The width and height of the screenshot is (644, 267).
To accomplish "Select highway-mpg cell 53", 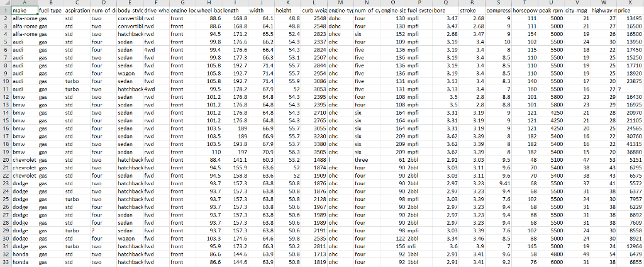I will point(603,160).
